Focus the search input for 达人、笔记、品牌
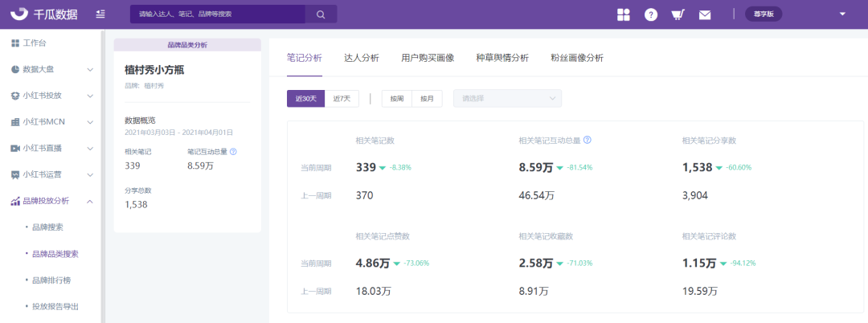This screenshot has width=868, height=323. click(x=218, y=14)
